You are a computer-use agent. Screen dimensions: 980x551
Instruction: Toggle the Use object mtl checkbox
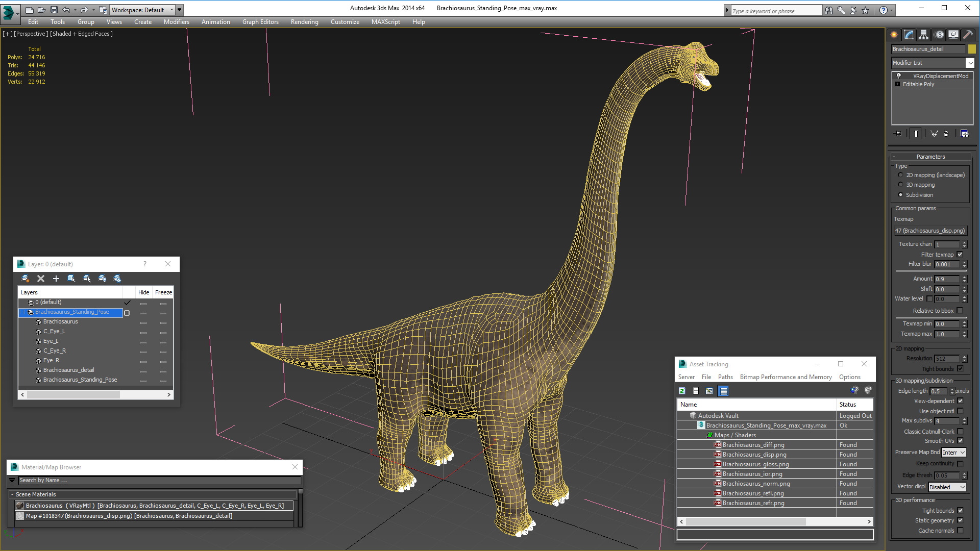(x=961, y=411)
